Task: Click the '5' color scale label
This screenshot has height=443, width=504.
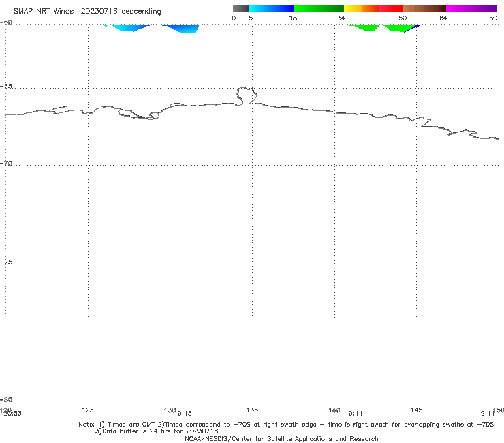Action: [251, 18]
